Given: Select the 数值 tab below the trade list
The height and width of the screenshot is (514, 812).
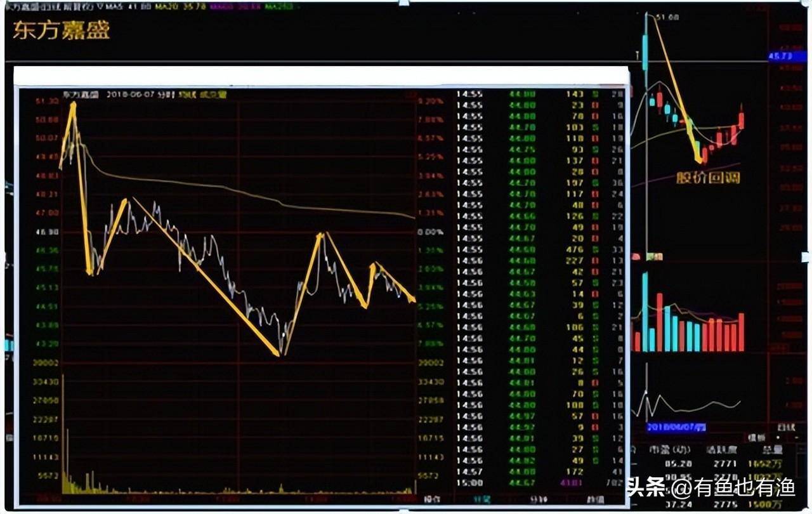Looking at the screenshot, I should click(594, 499).
